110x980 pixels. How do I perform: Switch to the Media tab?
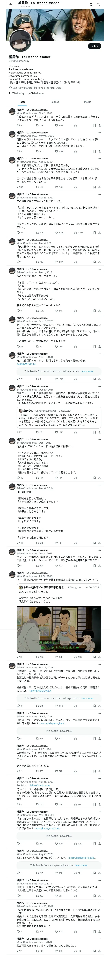click(x=88, y=102)
